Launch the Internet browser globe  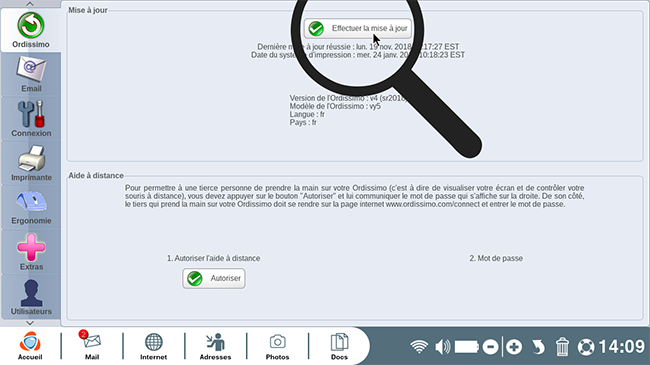tap(153, 346)
